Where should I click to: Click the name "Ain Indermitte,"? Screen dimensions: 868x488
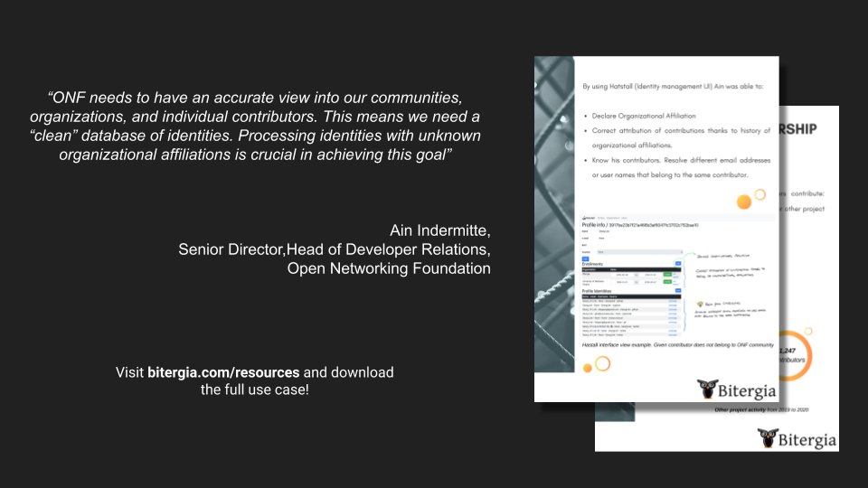click(440, 230)
